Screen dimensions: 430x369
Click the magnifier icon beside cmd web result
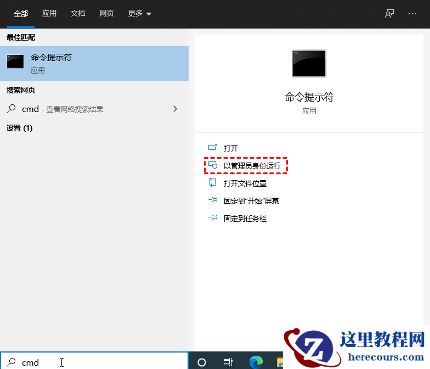11,109
